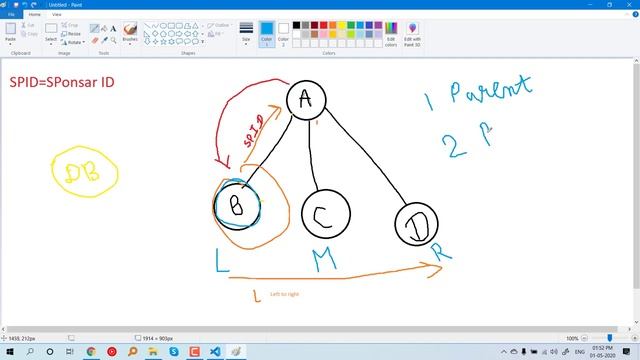This screenshot has height=360, width=640.
Task: Open the Windows Start menu
Action: tap(9, 351)
